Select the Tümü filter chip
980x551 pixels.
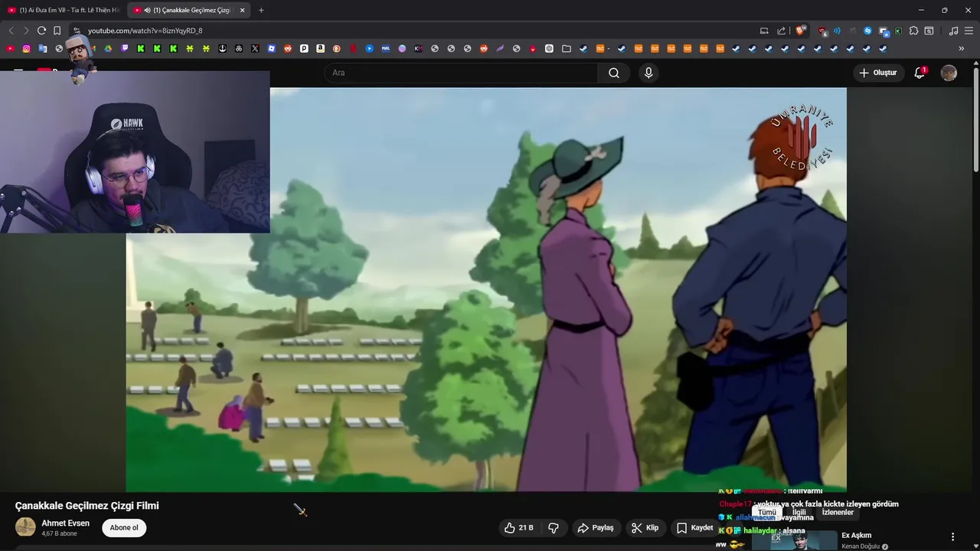pos(767,512)
